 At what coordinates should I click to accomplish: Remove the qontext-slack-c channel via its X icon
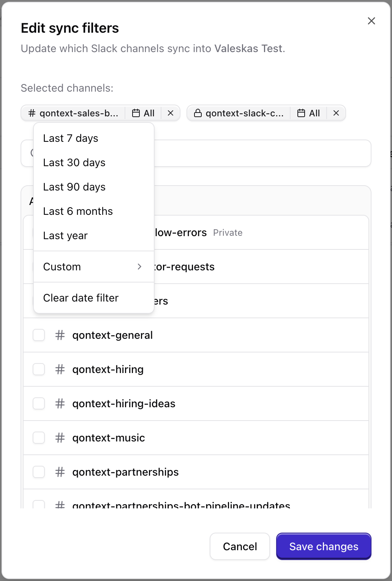336,113
